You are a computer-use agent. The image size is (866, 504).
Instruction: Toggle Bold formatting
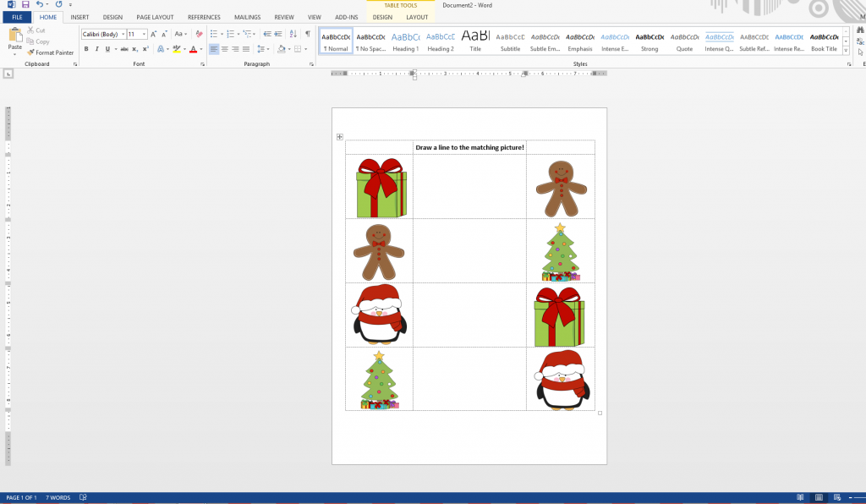pyautogui.click(x=86, y=49)
